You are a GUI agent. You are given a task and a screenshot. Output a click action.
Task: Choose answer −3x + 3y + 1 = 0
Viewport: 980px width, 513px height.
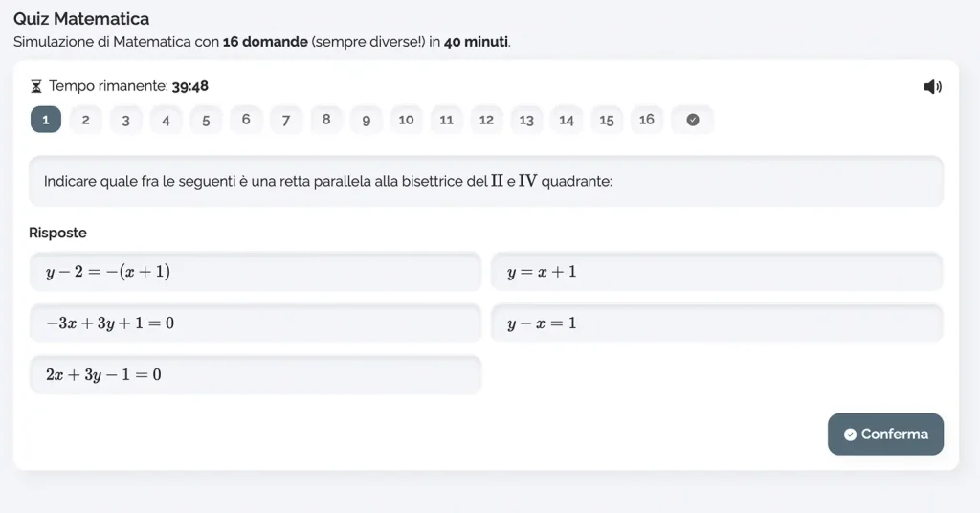tap(255, 323)
